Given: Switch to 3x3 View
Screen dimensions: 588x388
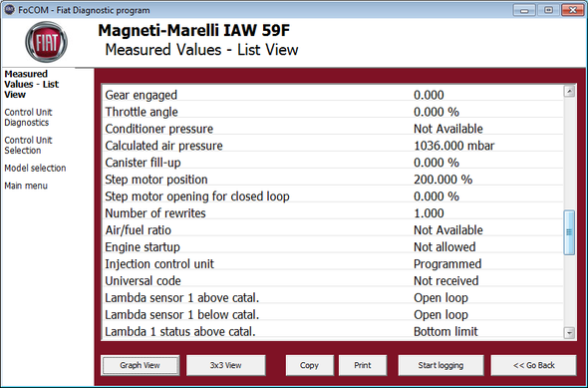Looking at the screenshot, I should pos(226,365).
